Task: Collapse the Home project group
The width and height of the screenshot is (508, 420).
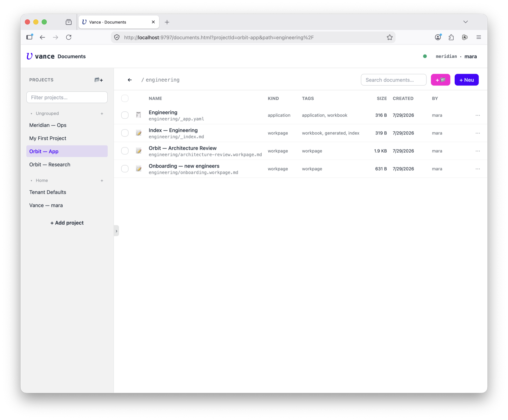Action: coord(31,180)
